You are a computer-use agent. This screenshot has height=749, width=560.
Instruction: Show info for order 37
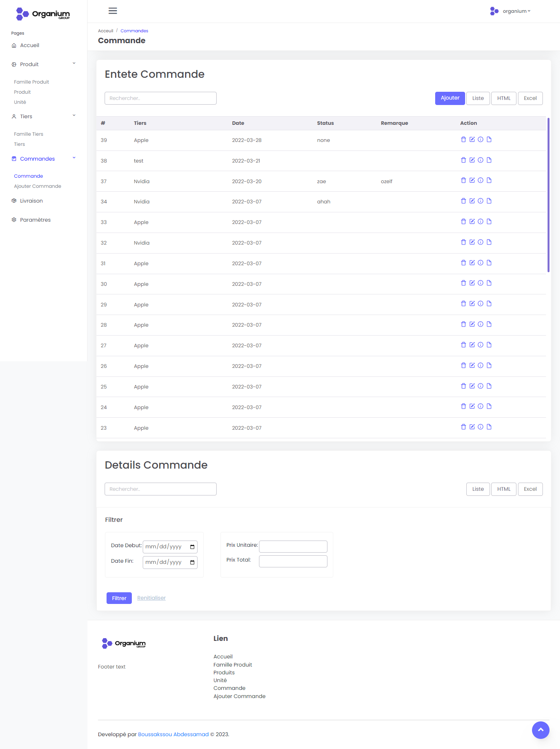click(x=480, y=180)
